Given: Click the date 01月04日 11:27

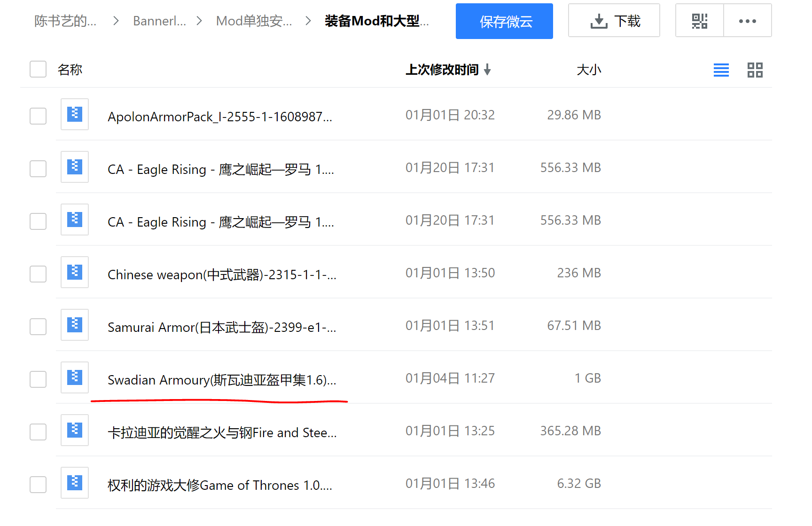Looking at the screenshot, I should point(450,378).
